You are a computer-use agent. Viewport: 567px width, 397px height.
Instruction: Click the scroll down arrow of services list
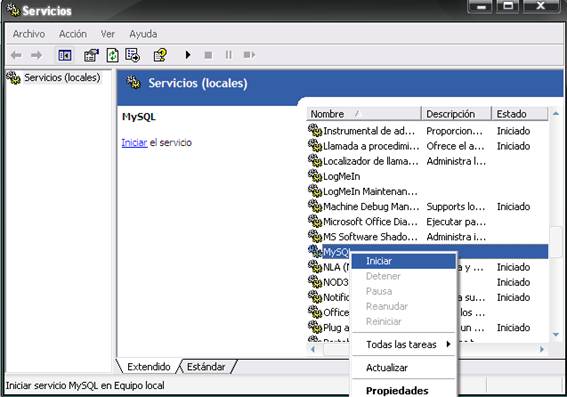tap(556, 334)
